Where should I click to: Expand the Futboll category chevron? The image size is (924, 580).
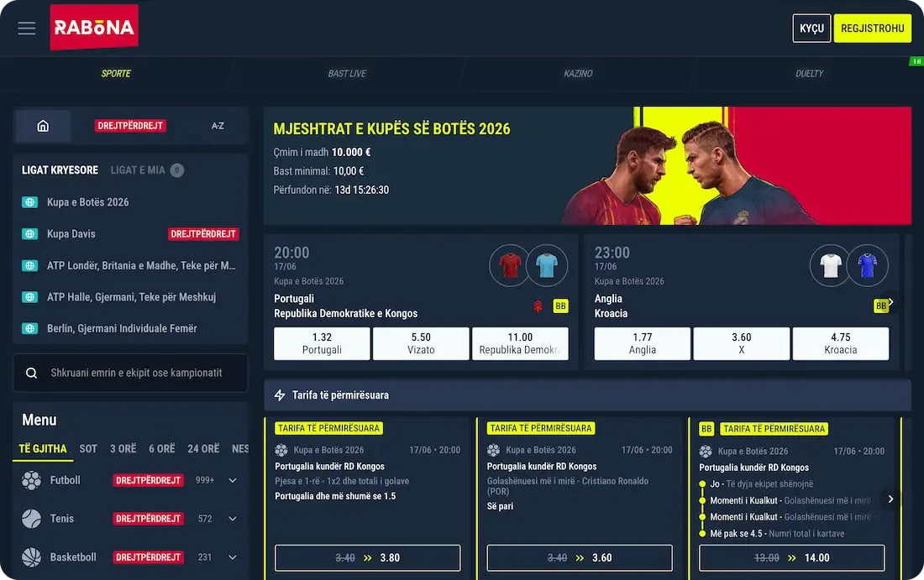tap(233, 480)
